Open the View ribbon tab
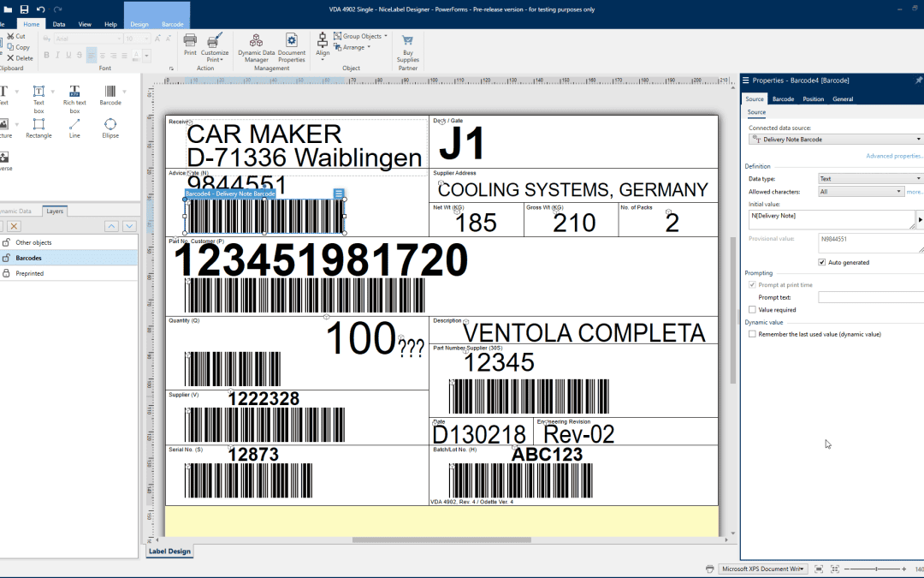This screenshot has width=924, height=578. coord(85,24)
